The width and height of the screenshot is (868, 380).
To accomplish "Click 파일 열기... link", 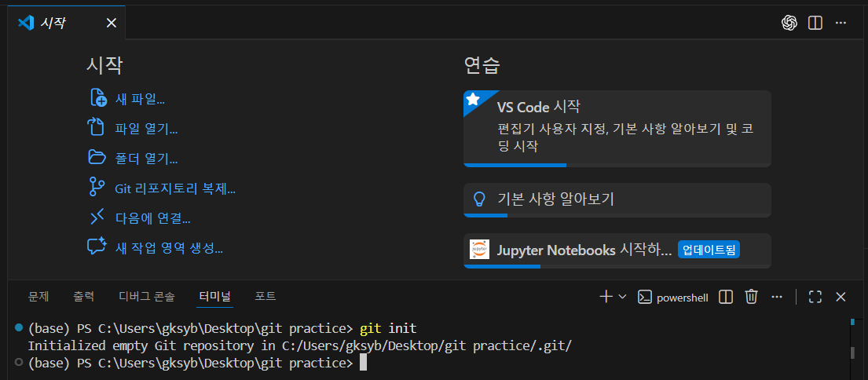I will pos(146,130).
